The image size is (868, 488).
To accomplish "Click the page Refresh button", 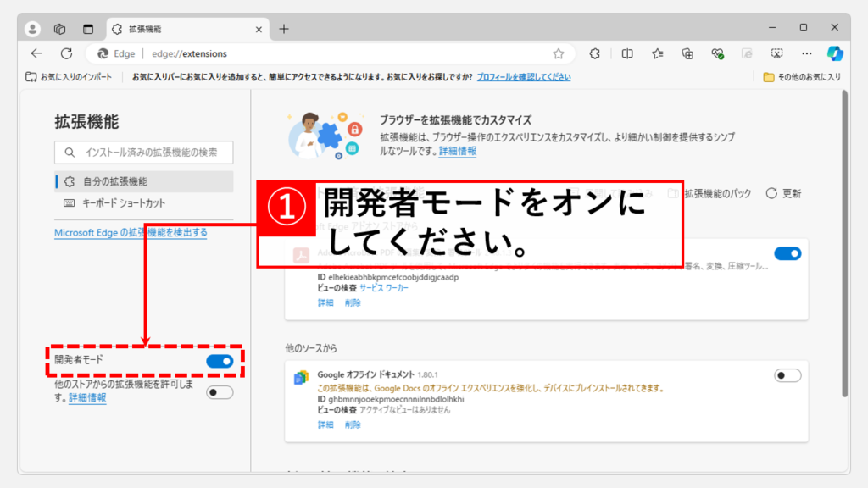I will [x=66, y=53].
